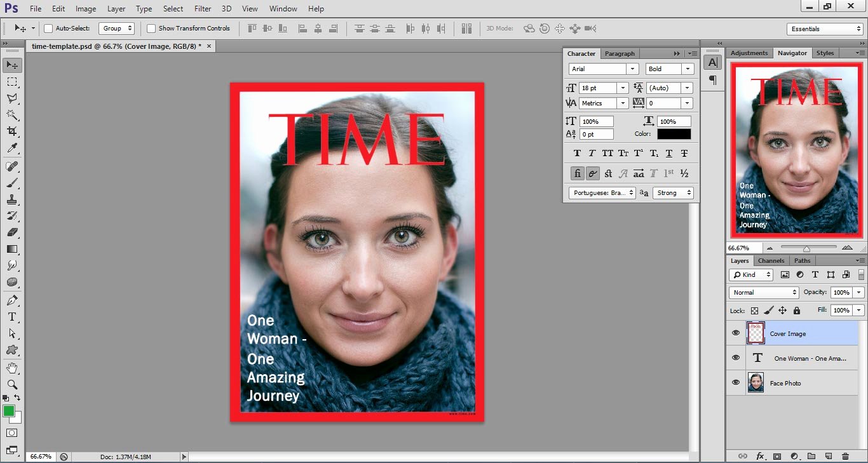Open the Normal blend mode dropdown

(764, 292)
